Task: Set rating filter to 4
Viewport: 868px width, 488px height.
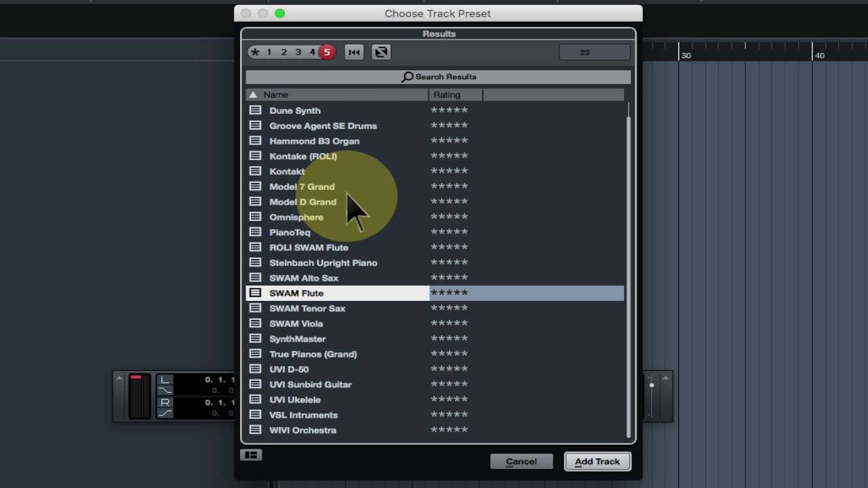Action: tap(312, 52)
